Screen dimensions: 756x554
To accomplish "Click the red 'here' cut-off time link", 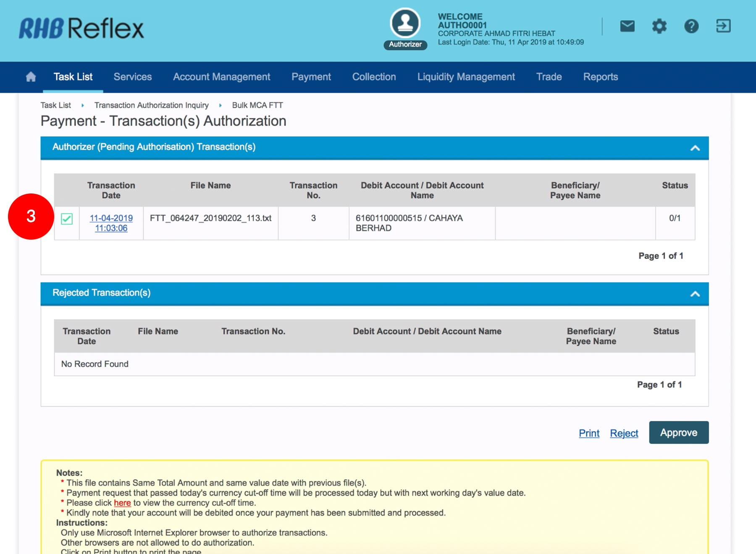I will [122, 503].
